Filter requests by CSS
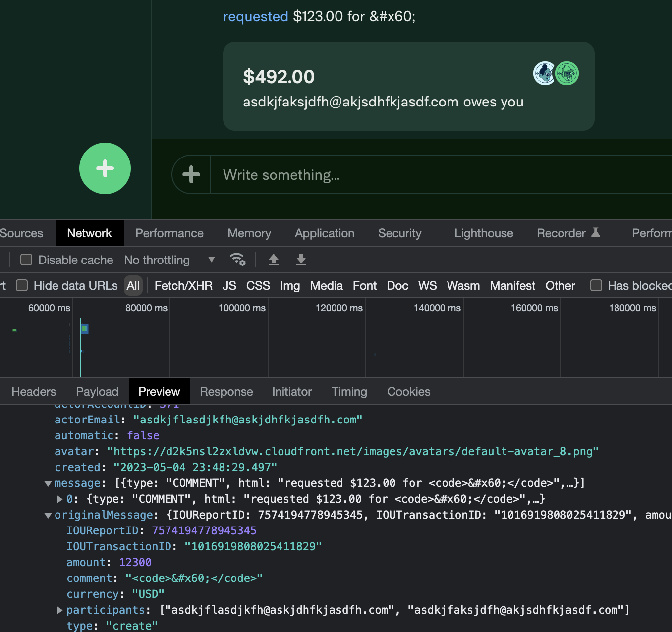Viewport: 672px width, 632px height. tap(258, 285)
